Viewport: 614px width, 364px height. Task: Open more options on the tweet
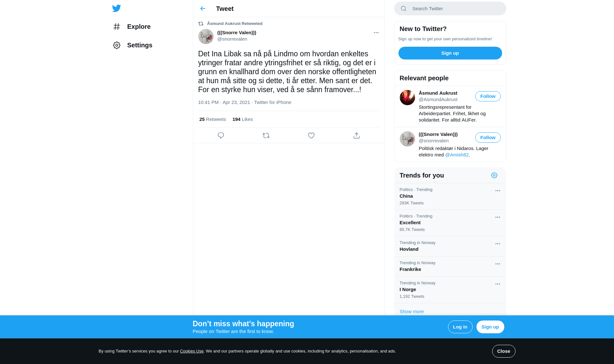pyautogui.click(x=376, y=33)
